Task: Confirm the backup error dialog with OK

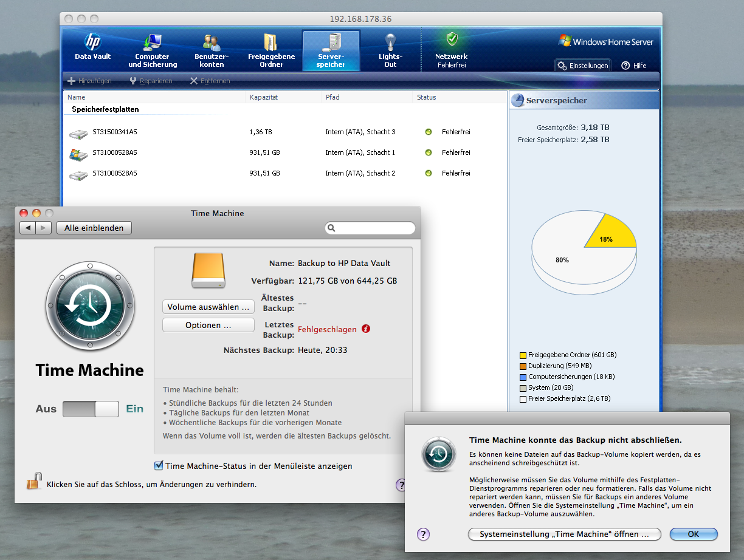Action: tap(694, 534)
